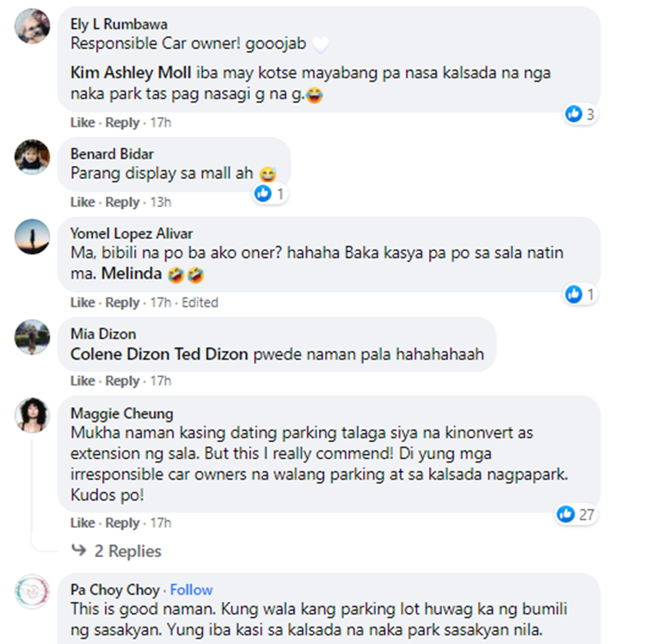Viewport: 645px width, 644px height.
Task: Show the 27 like reactions on Maggie's comment
Action: (575, 514)
